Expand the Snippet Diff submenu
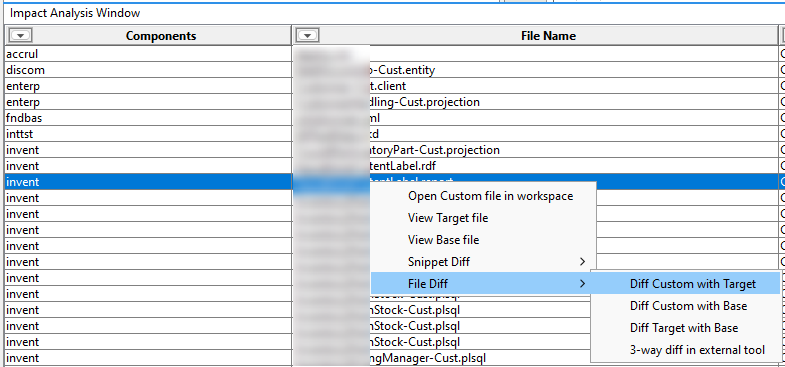The image size is (785, 367). click(482, 262)
